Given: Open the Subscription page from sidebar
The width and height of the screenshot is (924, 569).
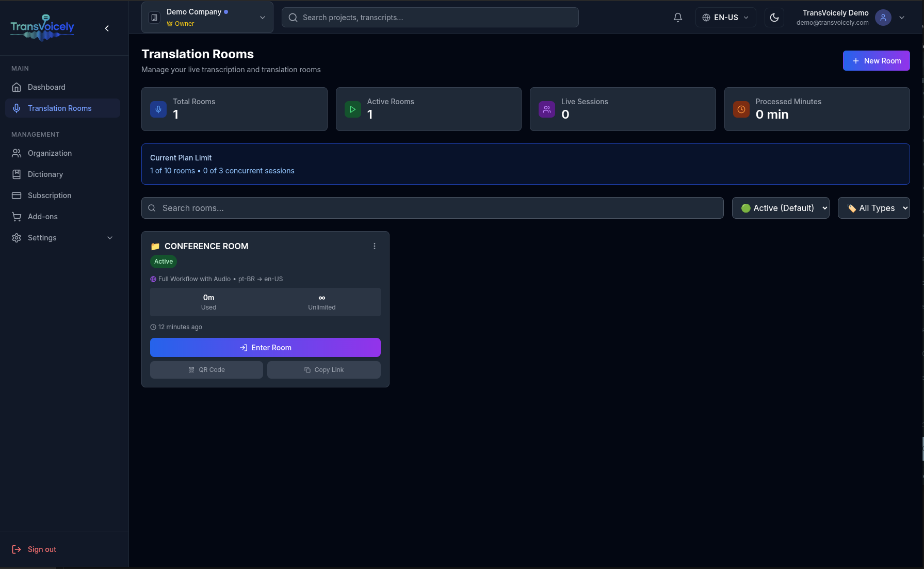Looking at the screenshot, I should click(50, 195).
